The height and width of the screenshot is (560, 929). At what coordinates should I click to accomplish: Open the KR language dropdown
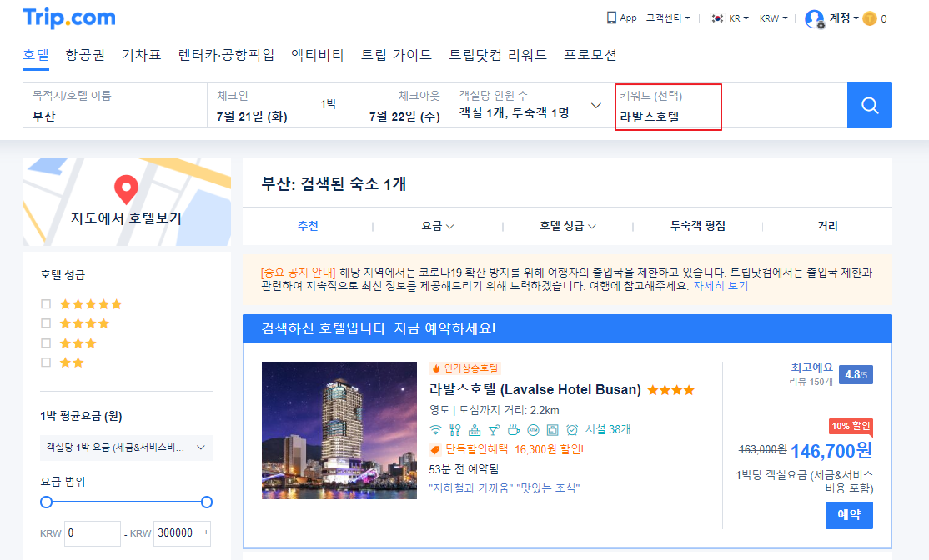point(738,18)
